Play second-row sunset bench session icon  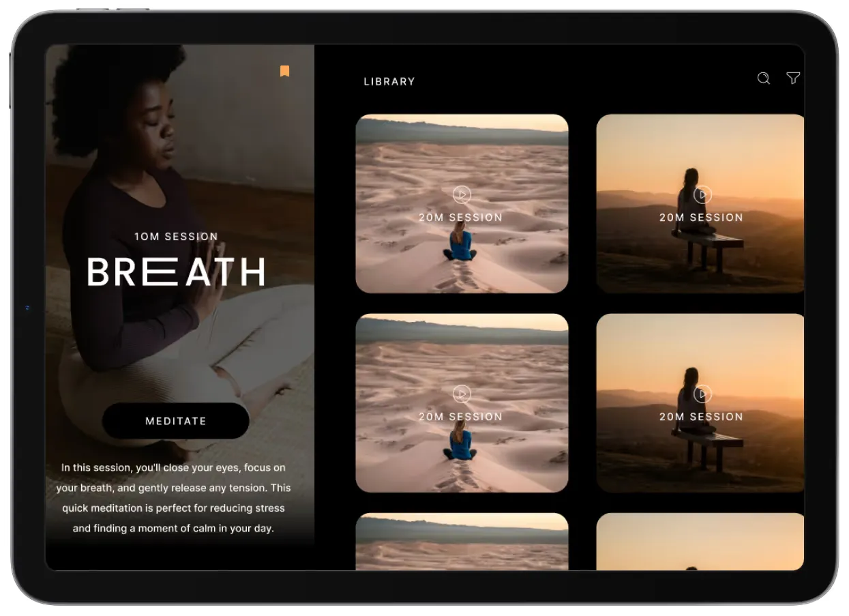(702, 394)
